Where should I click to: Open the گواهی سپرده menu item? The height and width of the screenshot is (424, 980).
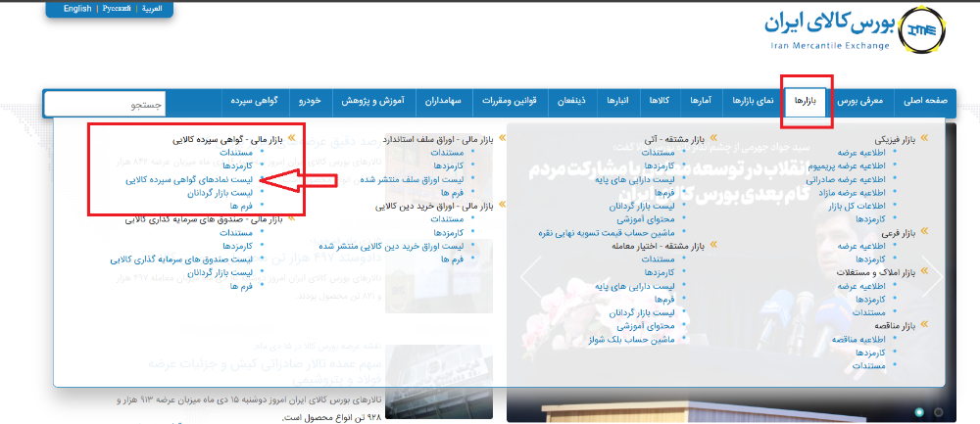tap(256, 101)
